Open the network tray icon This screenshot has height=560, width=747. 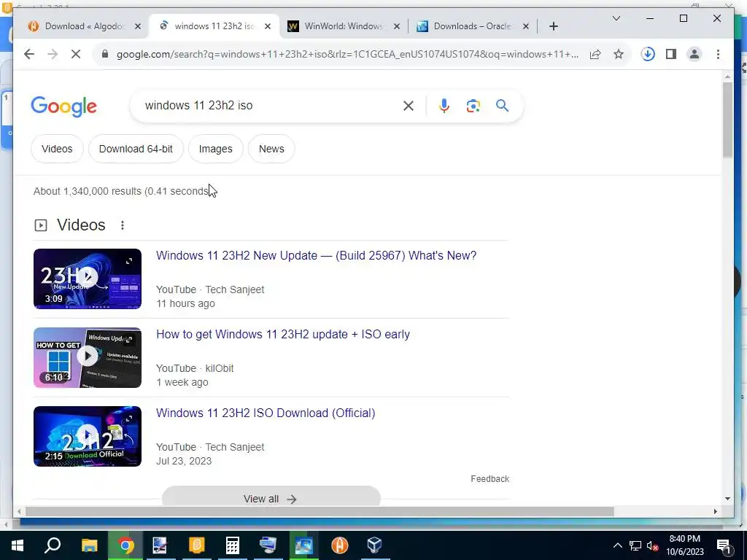pyautogui.click(x=635, y=545)
